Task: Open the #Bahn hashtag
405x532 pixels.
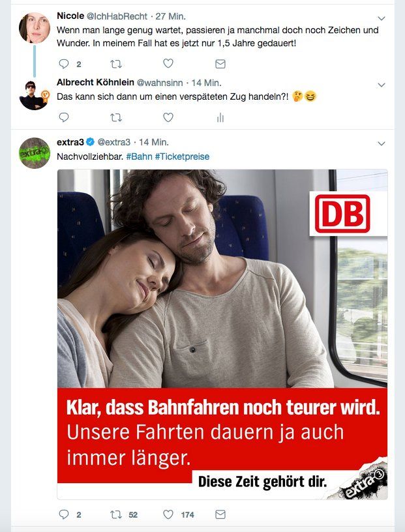Action: (139, 156)
